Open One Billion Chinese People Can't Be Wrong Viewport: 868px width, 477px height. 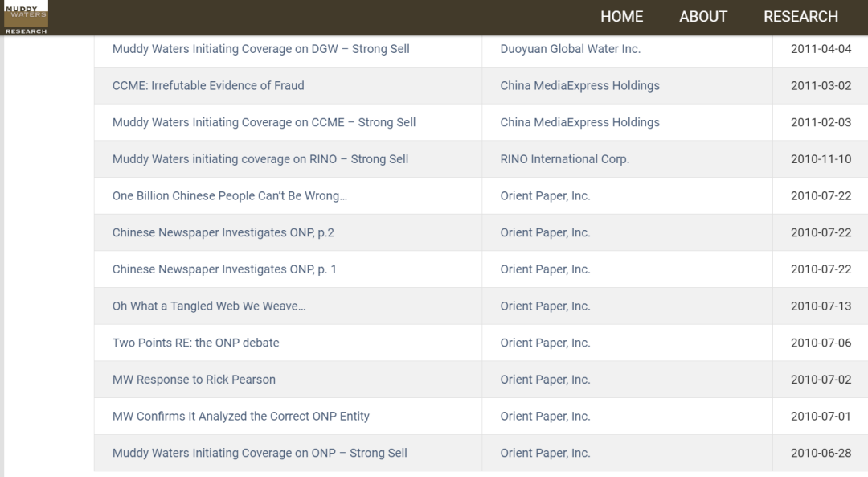(x=230, y=195)
